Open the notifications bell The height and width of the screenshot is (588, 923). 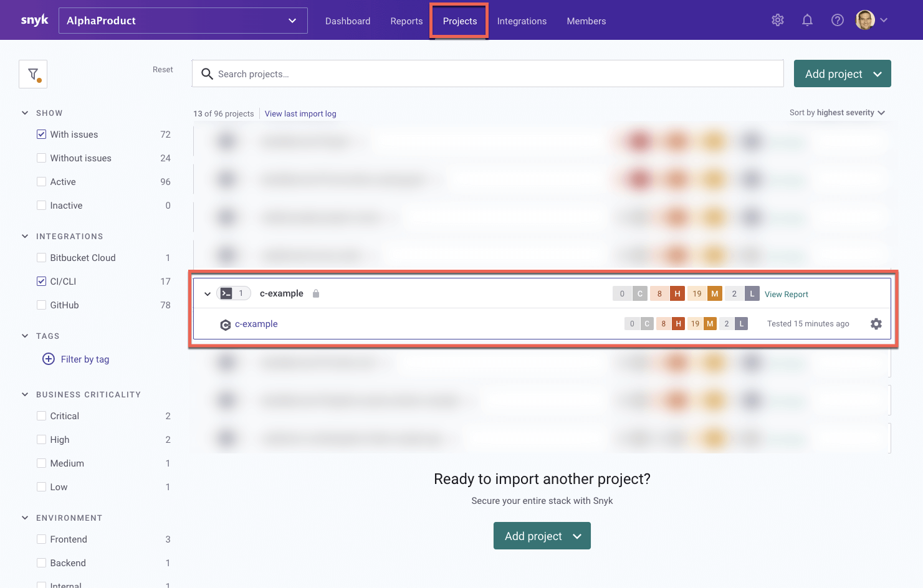coord(807,20)
